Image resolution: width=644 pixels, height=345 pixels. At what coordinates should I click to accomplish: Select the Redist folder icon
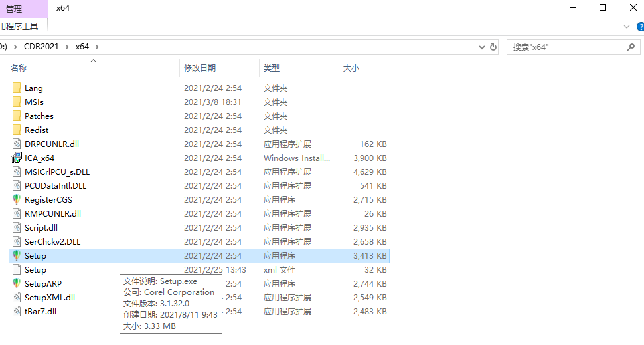17,130
